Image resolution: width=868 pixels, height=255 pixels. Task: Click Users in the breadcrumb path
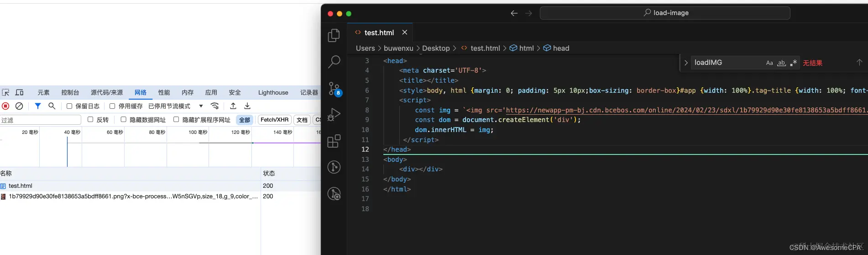365,48
